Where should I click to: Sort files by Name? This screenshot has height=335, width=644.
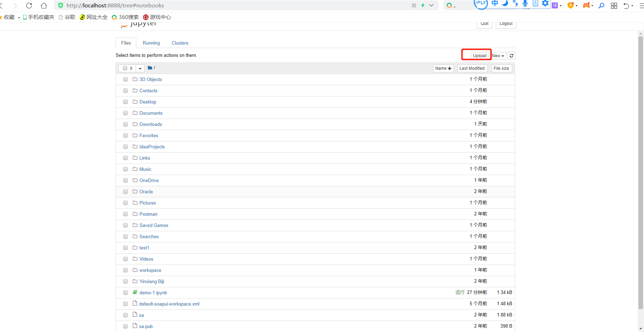click(x=443, y=68)
